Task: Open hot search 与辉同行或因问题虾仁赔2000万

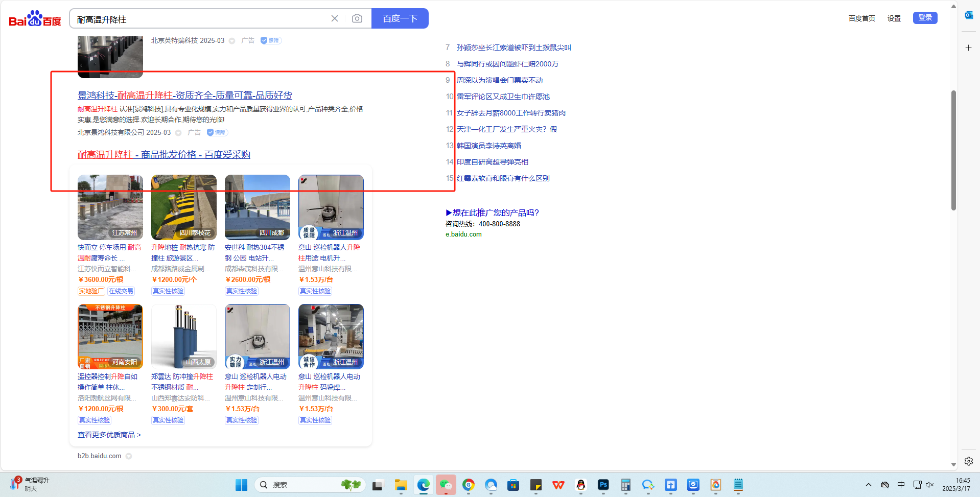Action: click(x=507, y=64)
